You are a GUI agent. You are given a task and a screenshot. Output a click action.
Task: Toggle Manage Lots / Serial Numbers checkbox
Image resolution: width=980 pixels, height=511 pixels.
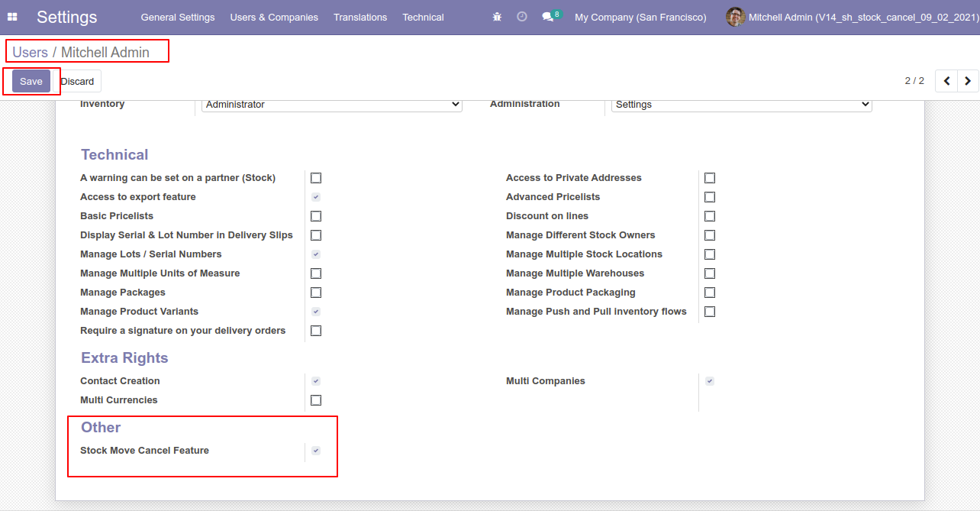coord(316,254)
